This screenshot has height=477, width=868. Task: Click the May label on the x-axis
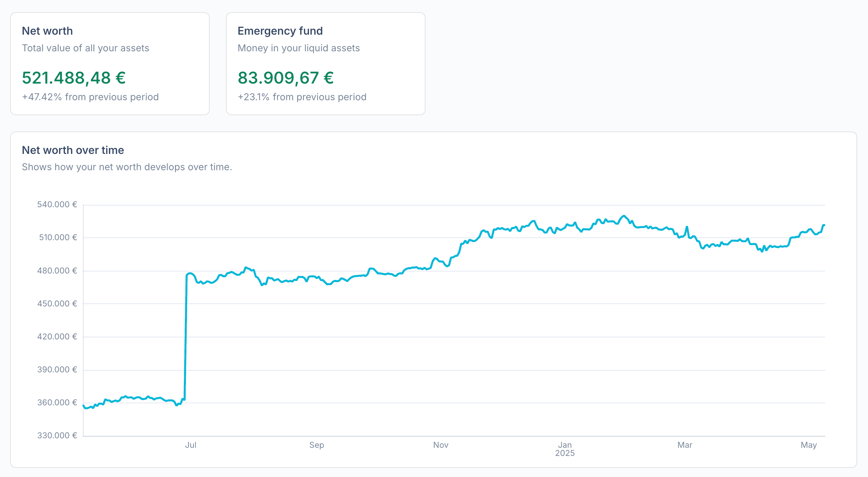coord(809,445)
